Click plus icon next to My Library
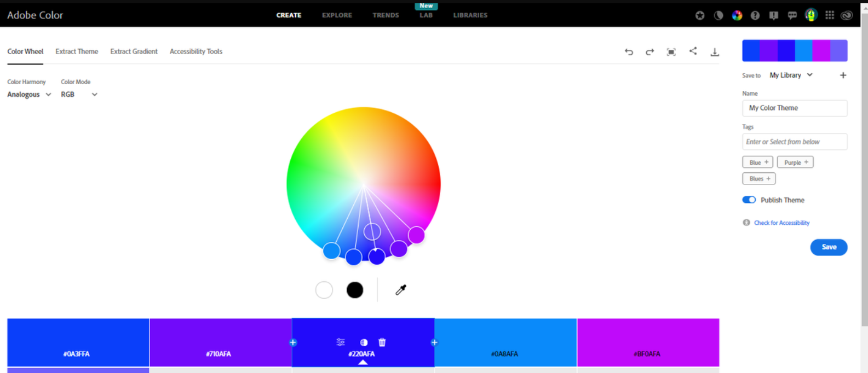The image size is (868, 373). [843, 75]
